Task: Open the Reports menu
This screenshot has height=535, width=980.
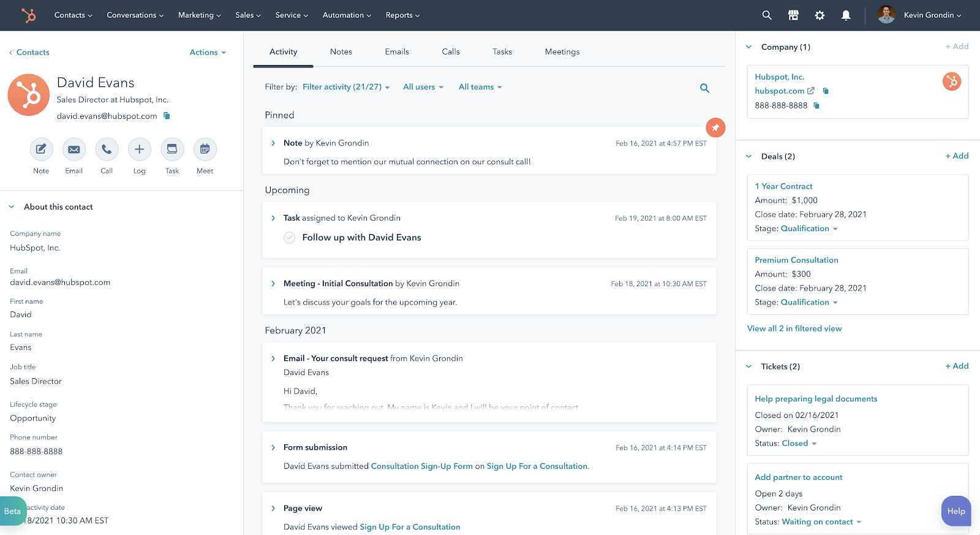Action: pos(403,15)
